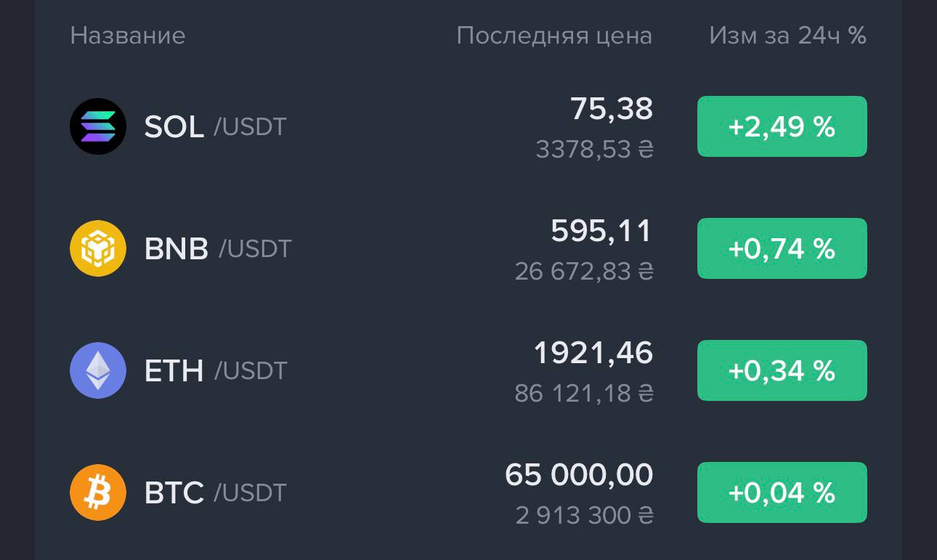The width and height of the screenshot is (937, 560).
Task: Sort by Последняя цена column header
Action: (x=554, y=36)
